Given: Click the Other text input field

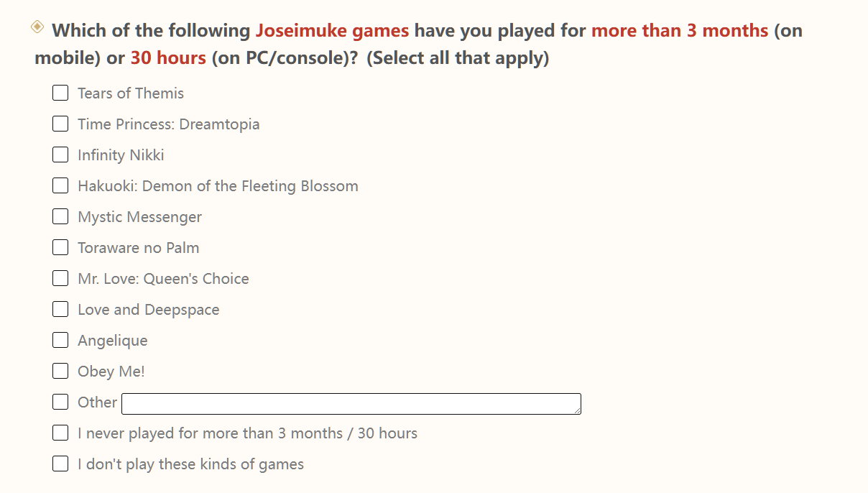Looking at the screenshot, I should coord(351,404).
